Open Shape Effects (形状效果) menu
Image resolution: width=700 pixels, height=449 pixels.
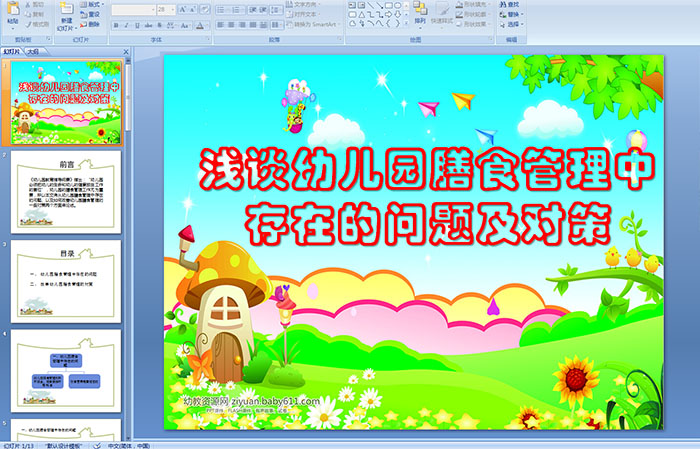pos(474,24)
